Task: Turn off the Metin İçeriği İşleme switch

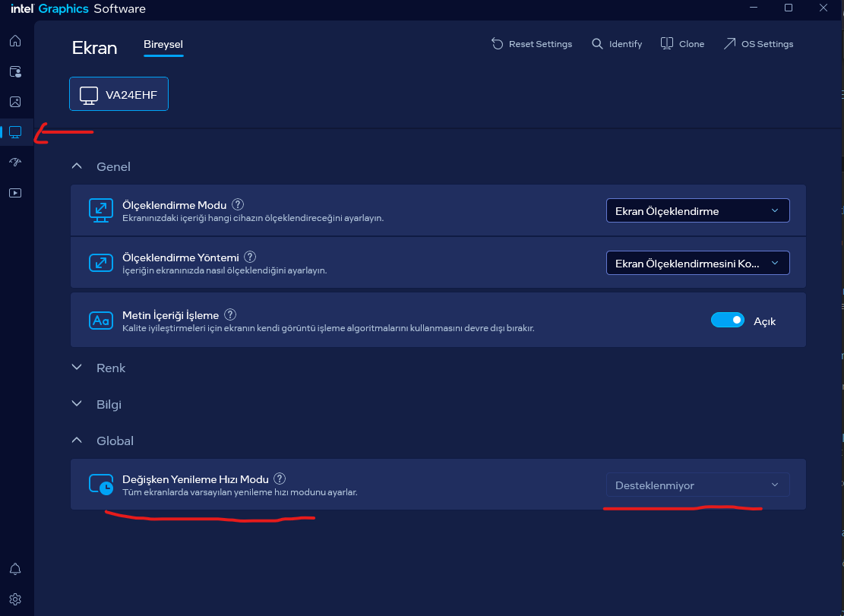Action: click(x=727, y=320)
